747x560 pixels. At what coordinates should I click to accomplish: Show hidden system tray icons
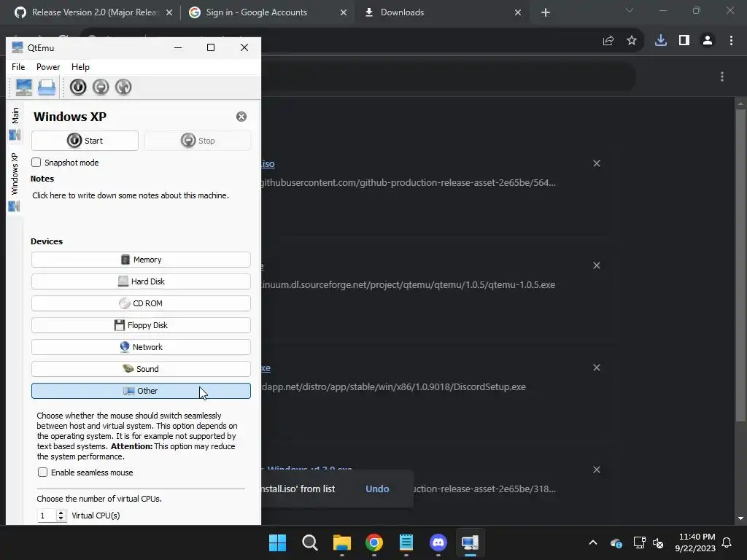click(x=593, y=542)
